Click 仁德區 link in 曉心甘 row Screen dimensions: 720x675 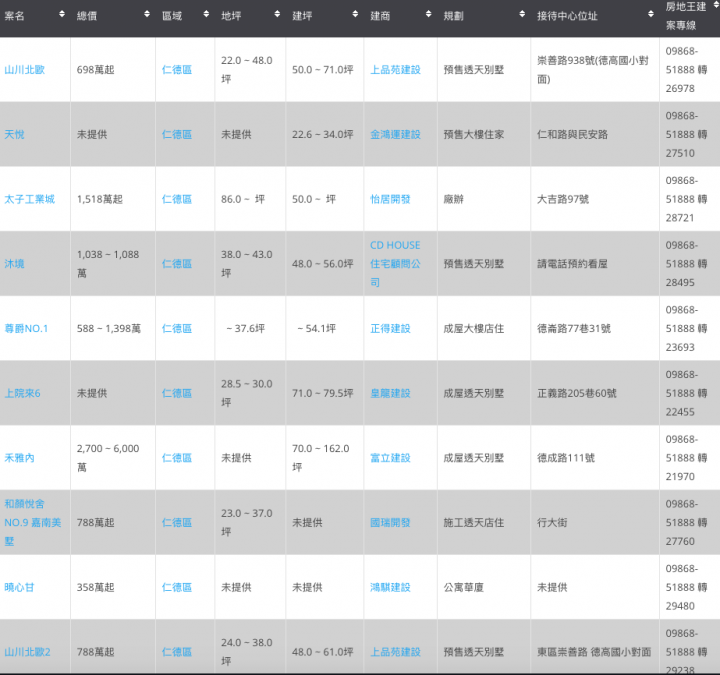(x=177, y=587)
